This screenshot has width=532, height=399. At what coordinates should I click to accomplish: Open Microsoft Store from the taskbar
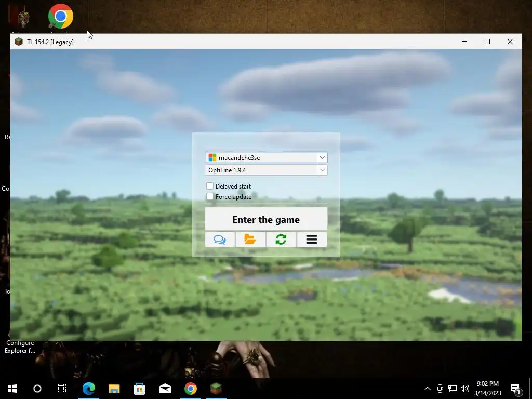139,389
